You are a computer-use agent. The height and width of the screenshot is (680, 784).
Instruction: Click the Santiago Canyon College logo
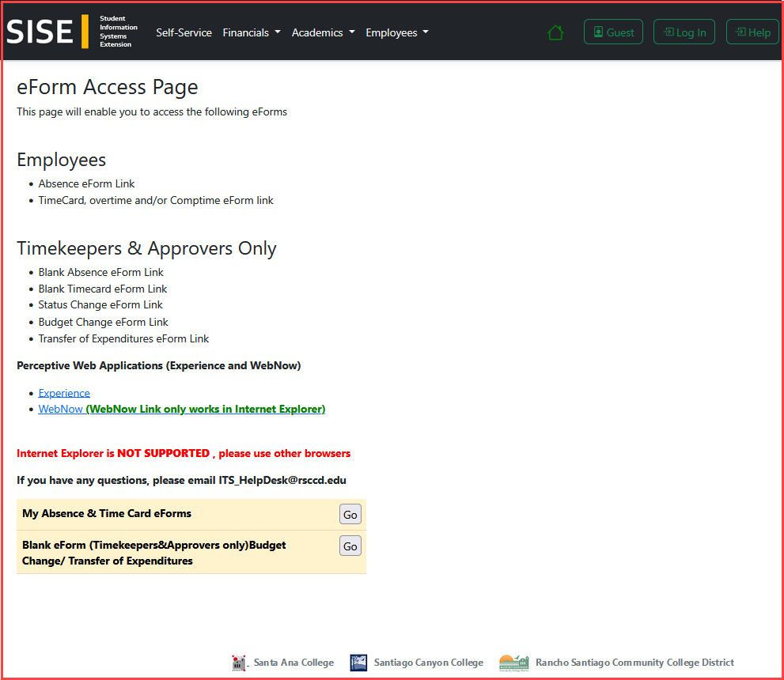[x=358, y=663]
